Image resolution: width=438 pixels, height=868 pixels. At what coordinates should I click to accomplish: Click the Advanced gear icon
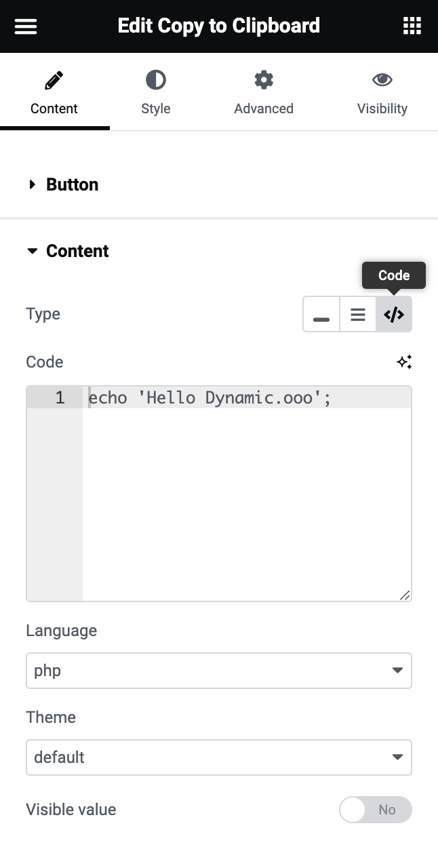[x=263, y=79]
